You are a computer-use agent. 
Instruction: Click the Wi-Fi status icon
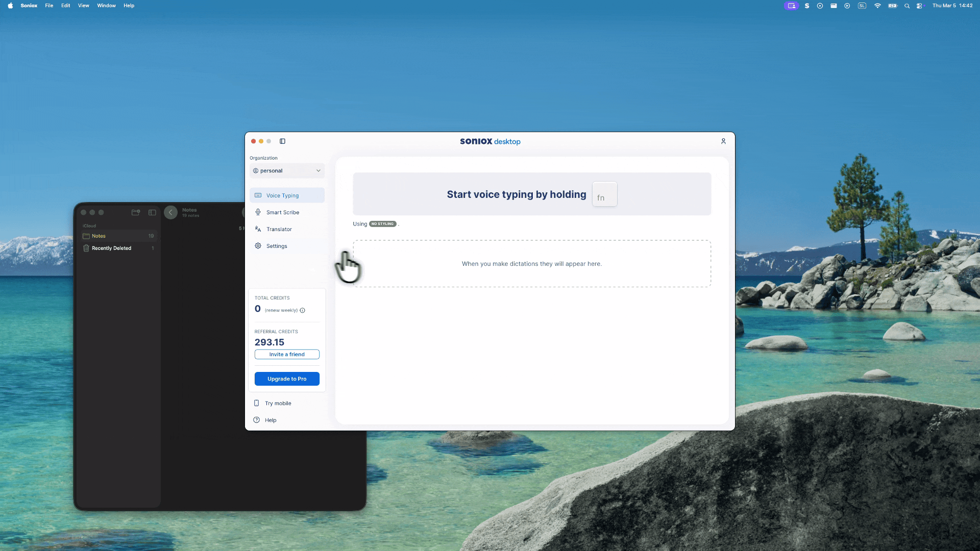877,6
